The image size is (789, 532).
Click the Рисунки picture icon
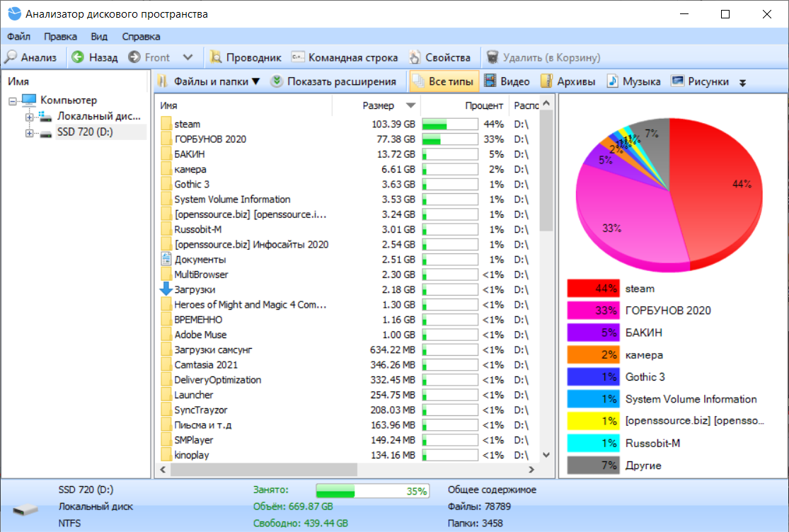pos(678,81)
